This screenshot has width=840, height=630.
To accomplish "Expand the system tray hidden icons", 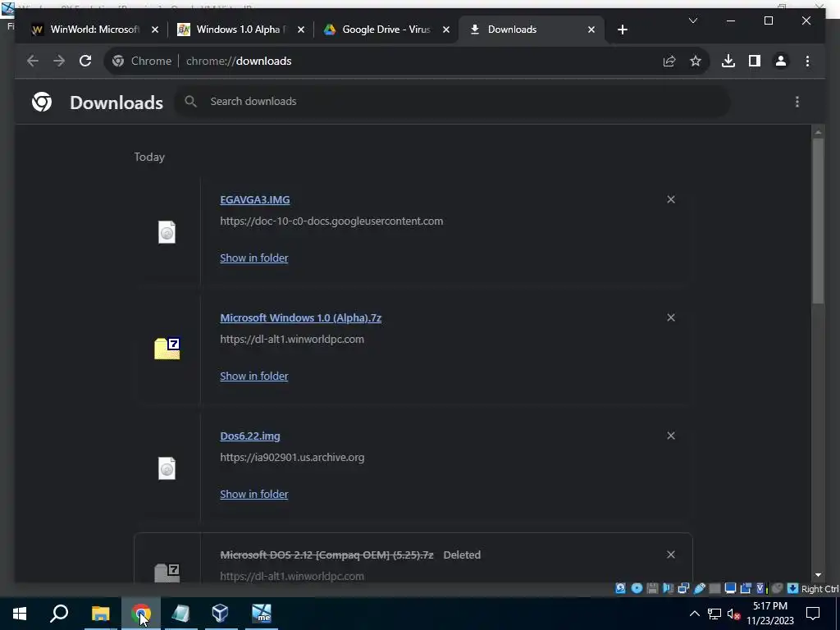I will click(x=694, y=614).
